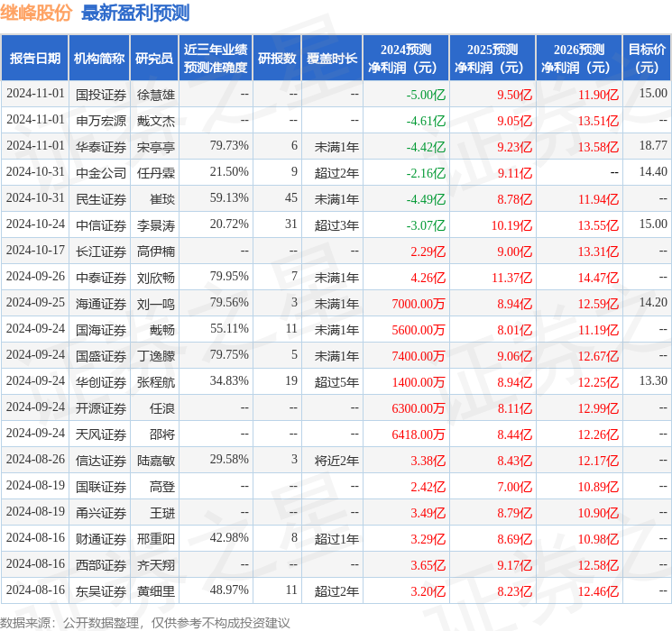Click the 华泰证券 institution cell
Image resolution: width=672 pixels, height=631 pixels.
click(x=101, y=147)
